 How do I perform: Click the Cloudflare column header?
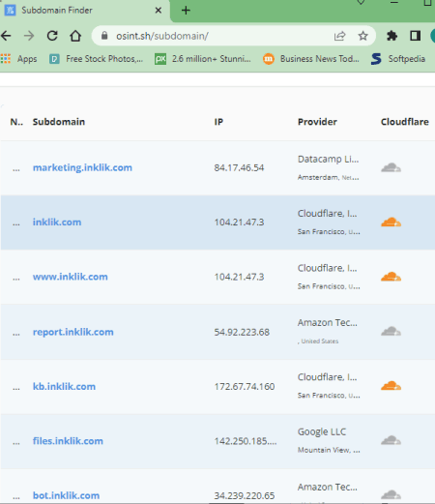[x=405, y=122]
